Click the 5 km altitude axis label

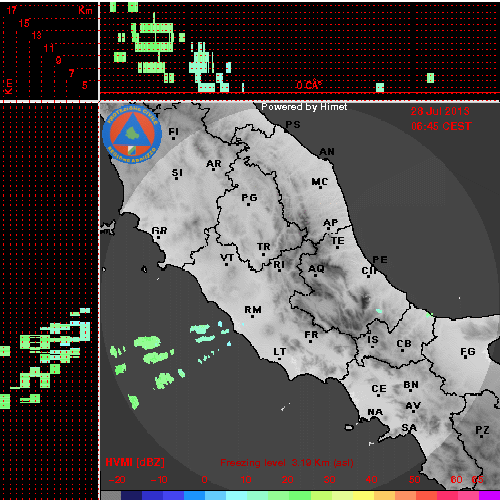click(85, 85)
